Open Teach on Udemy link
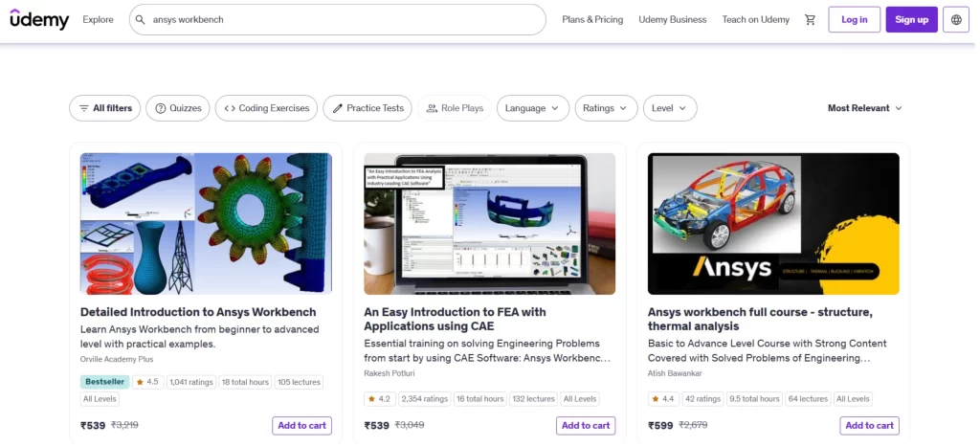This screenshot has width=980, height=447. point(756,20)
